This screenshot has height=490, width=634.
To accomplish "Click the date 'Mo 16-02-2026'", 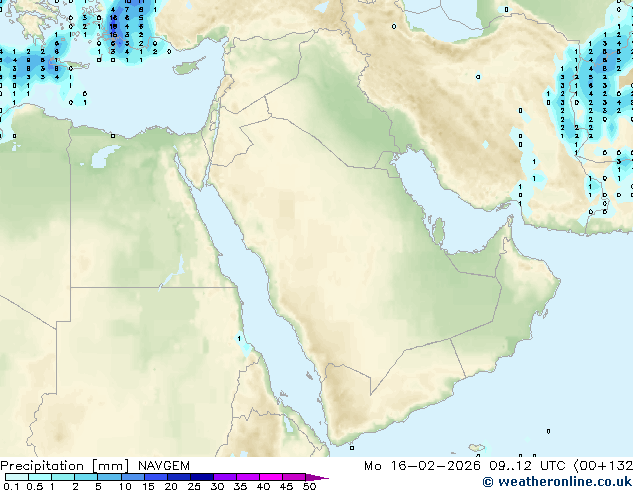I will click(422, 466).
